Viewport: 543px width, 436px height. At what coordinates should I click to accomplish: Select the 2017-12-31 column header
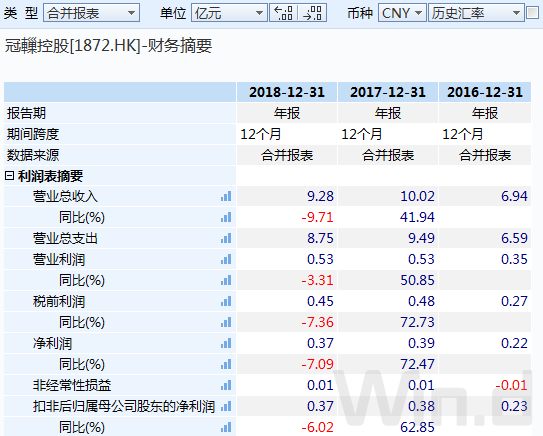[x=388, y=92]
